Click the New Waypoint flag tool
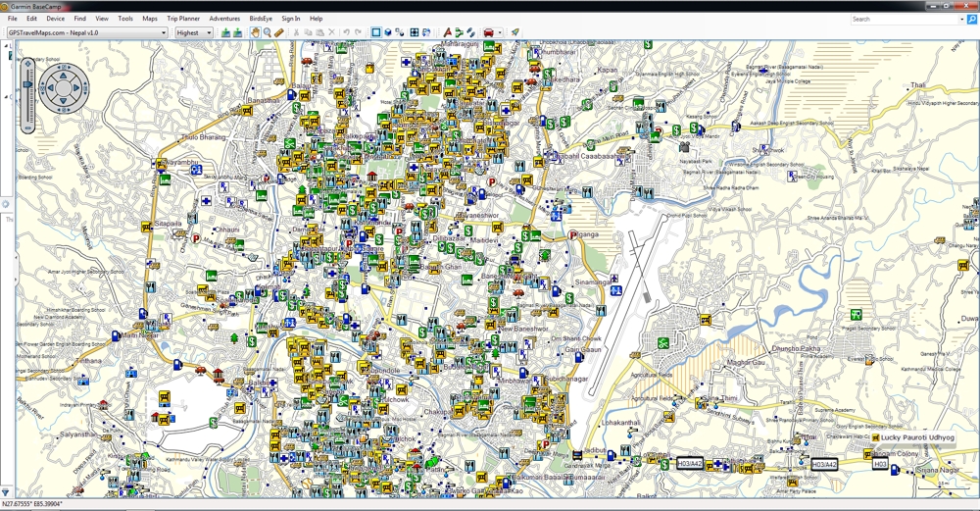Screen dimensions: 980x511 tap(448, 32)
